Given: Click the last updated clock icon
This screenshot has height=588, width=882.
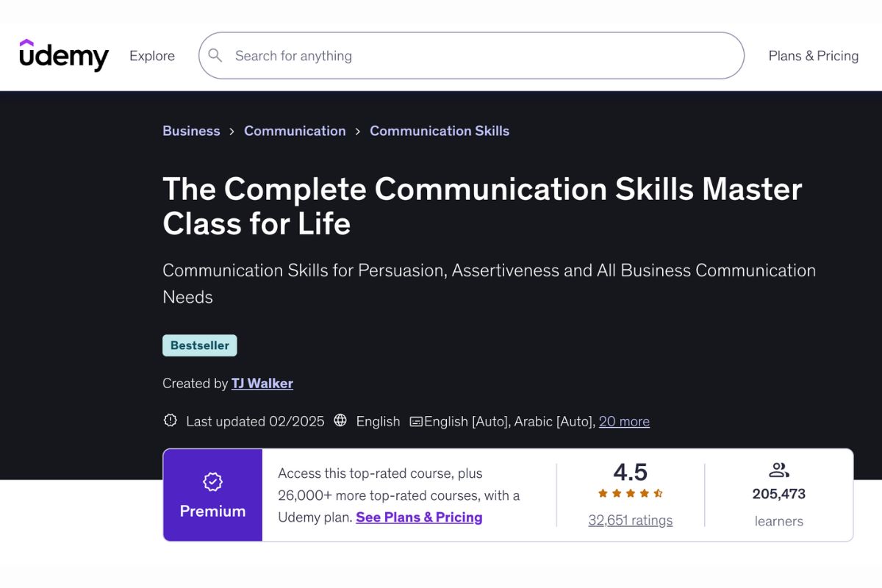Looking at the screenshot, I should (171, 420).
